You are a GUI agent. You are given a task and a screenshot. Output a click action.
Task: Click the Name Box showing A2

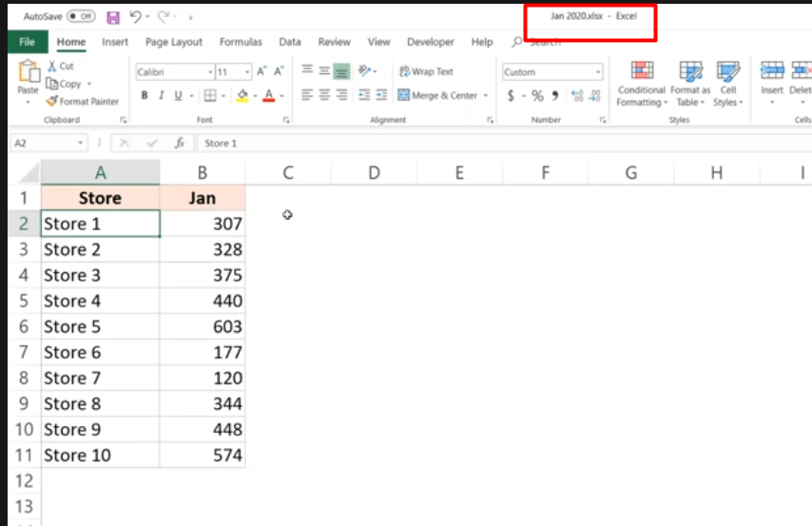pos(48,143)
